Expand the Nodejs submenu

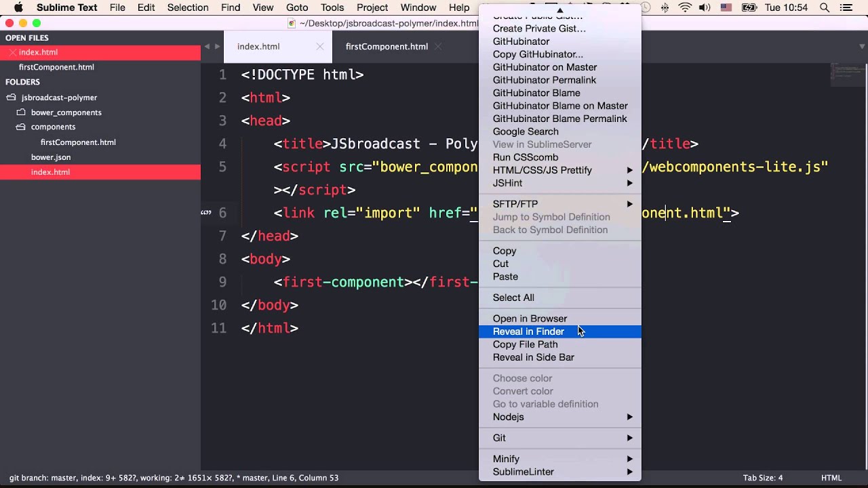pyautogui.click(x=630, y=417)
